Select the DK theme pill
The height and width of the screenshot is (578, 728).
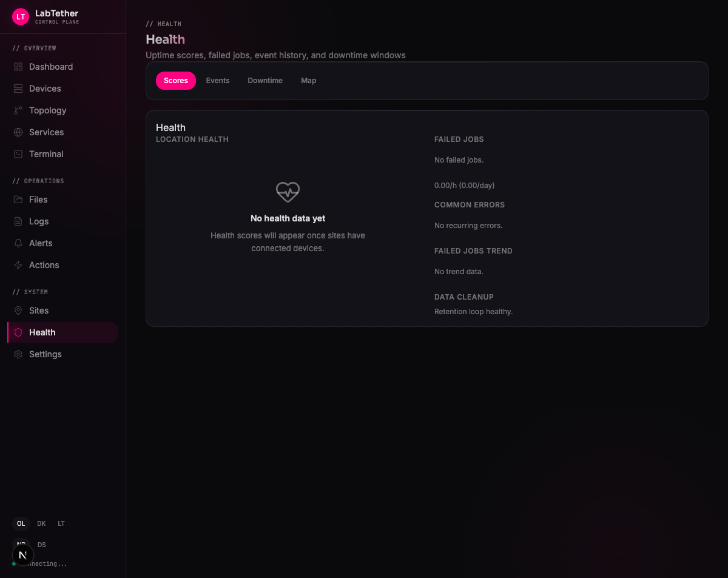click(41, 523)
